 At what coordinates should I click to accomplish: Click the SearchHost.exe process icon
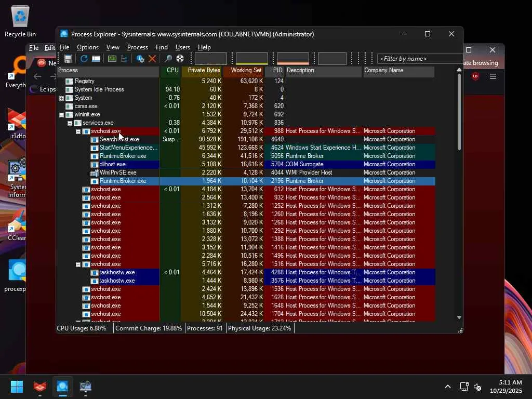[x=95, y=139]
